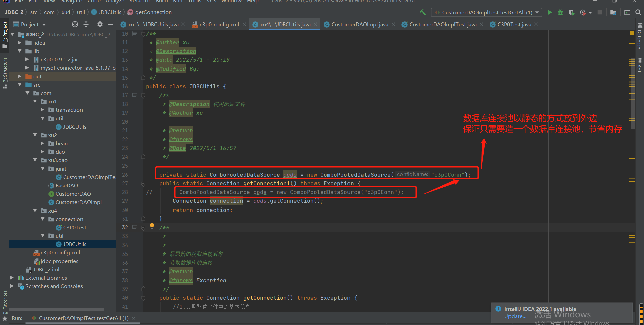Click the Run tool window label
This screenshot has height=325, width=644.
pyautogui.click(x=17, y=318)
